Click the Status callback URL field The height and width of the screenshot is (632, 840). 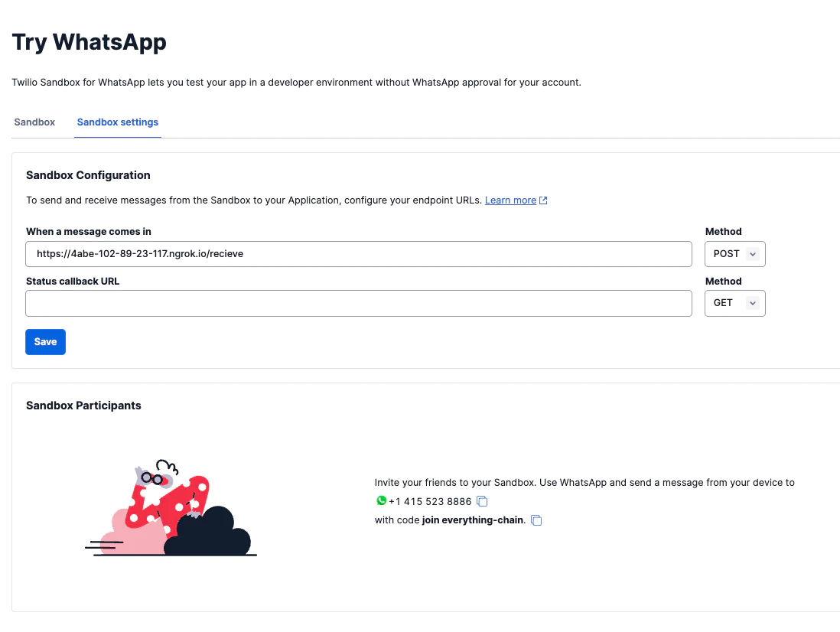pyautogui.click(x=358, y=303)
